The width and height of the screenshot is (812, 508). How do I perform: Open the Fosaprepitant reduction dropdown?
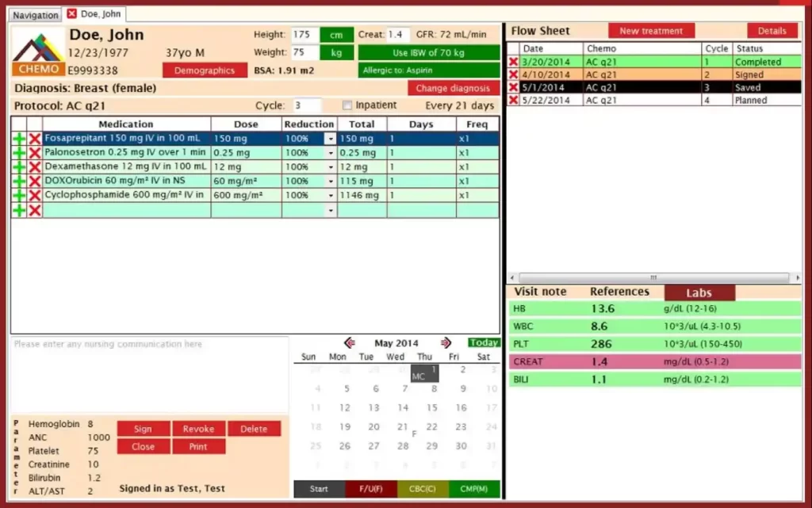coord(331,138)
